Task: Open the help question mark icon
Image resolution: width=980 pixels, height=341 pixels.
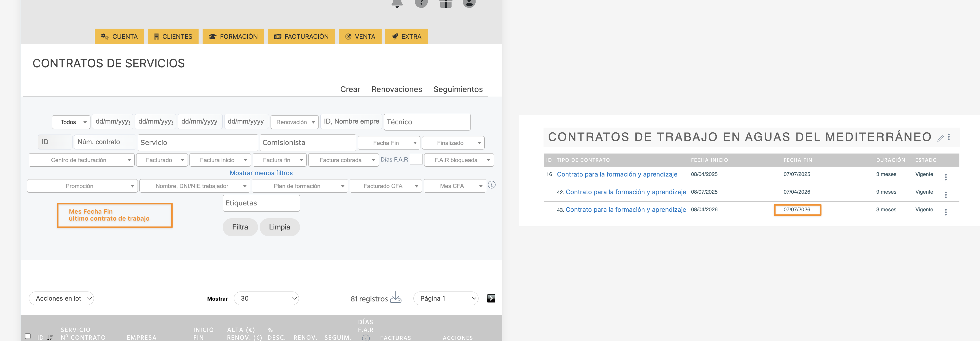Action: point(421,3)
